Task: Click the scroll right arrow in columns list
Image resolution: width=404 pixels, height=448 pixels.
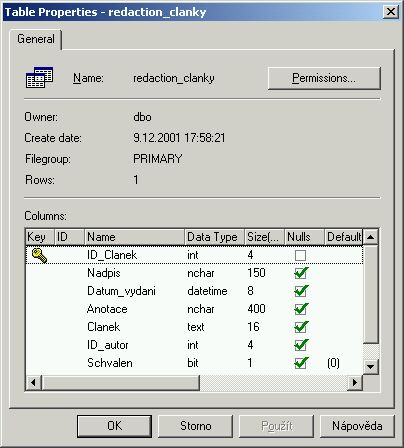Action: [355, 382]
